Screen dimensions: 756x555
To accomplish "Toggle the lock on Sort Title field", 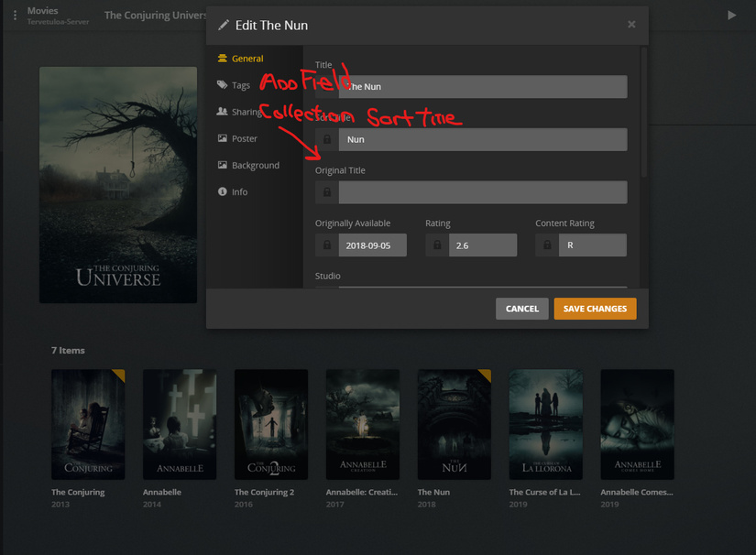I will click(327, 139).
